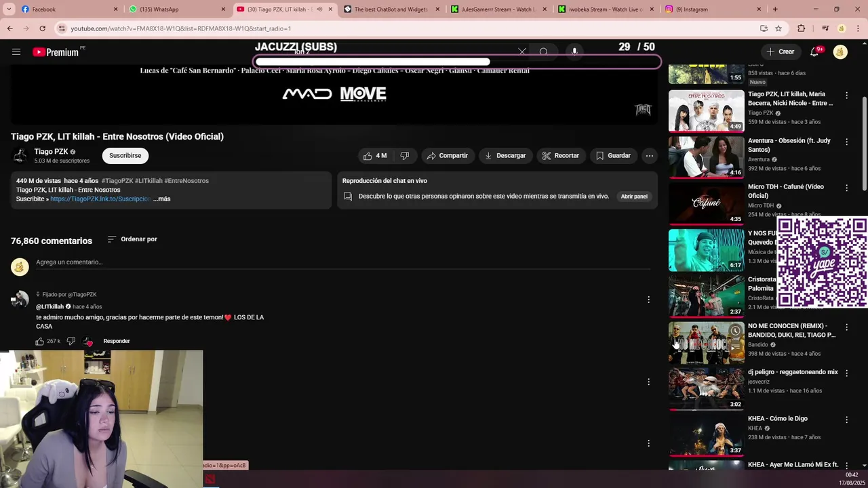Clear the search box with X icon

click(x=522, y=52)
